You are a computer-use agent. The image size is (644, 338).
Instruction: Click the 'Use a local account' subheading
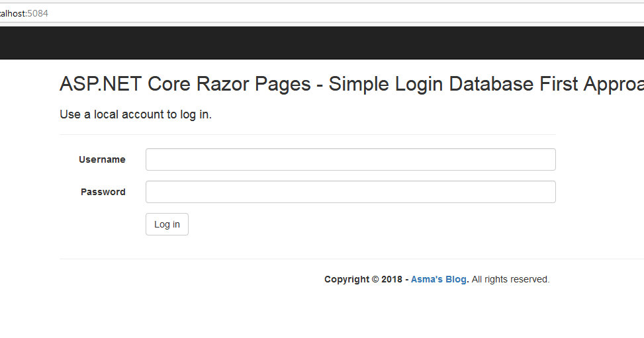tap(136, 114)
